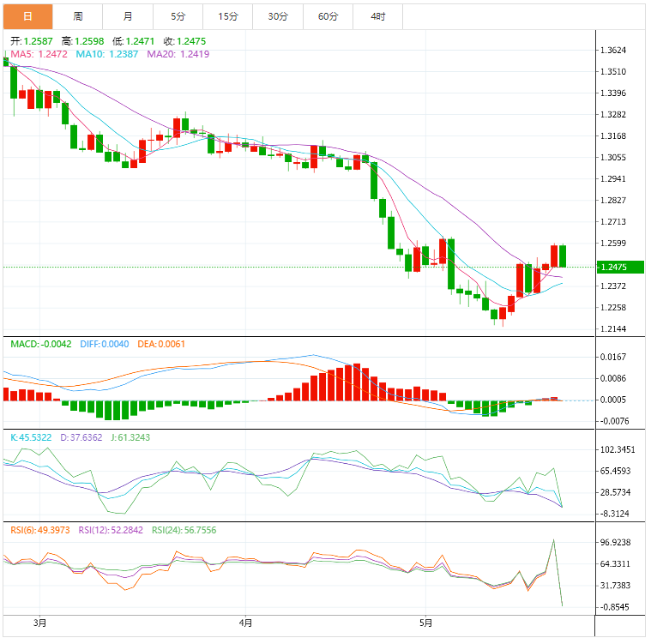Click the -0.0076 MACD axis label
The height and width of the screenshot is (644, 651).
[614, 421]
